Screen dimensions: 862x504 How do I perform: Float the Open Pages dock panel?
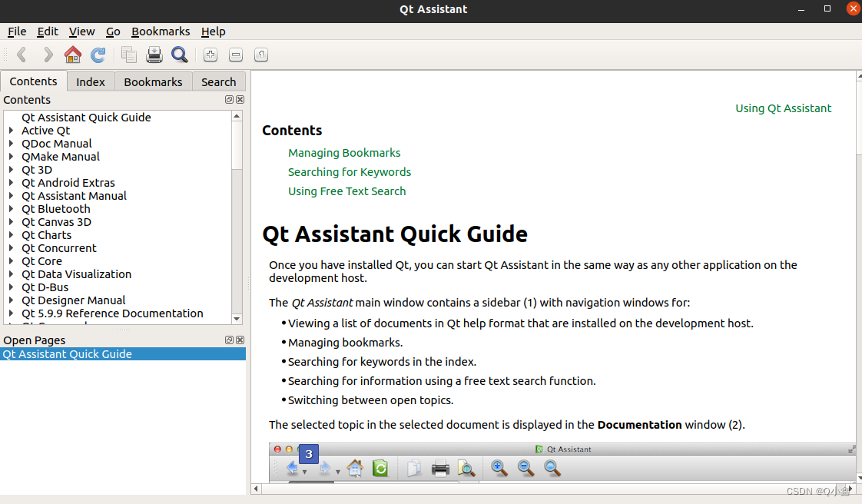click(x=229, y=340)
